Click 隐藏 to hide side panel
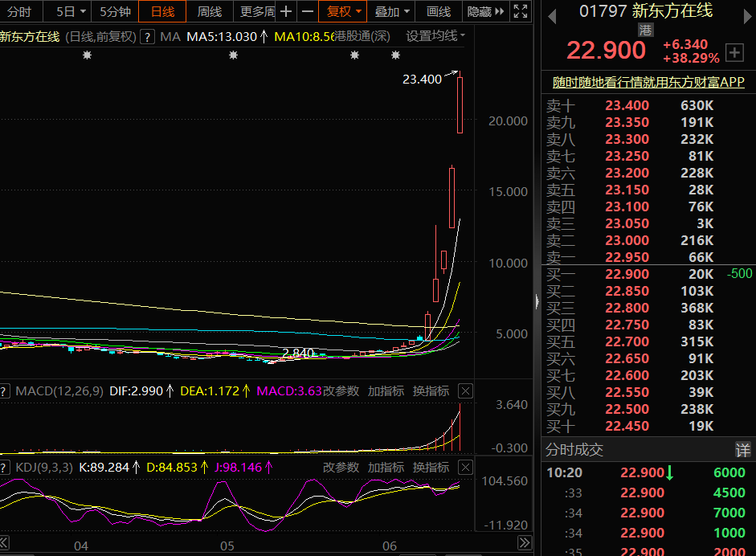Viewport: 756px width, 556px height. pos(485,11)
